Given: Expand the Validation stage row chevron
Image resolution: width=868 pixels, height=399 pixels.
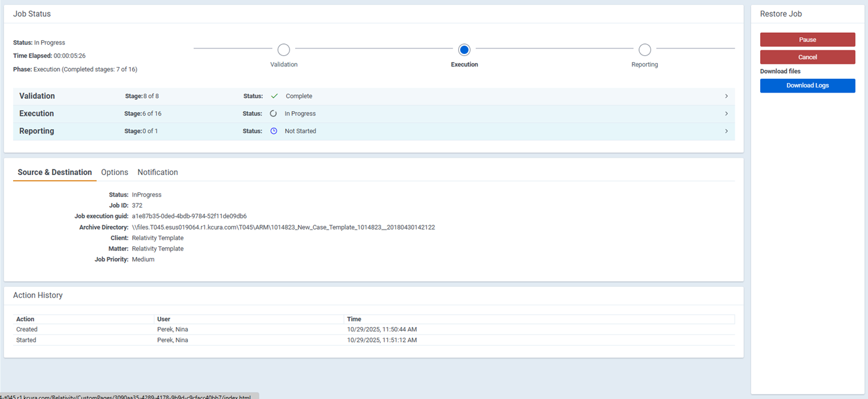Looking at the screenshot, I should coord(725,96).
